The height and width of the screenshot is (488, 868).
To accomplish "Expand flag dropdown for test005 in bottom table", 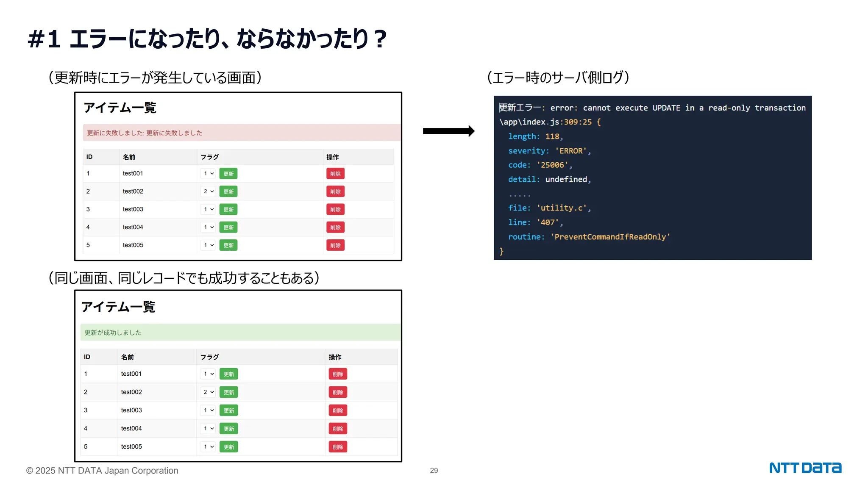I will pyautogui.click(x=208, y=447).
